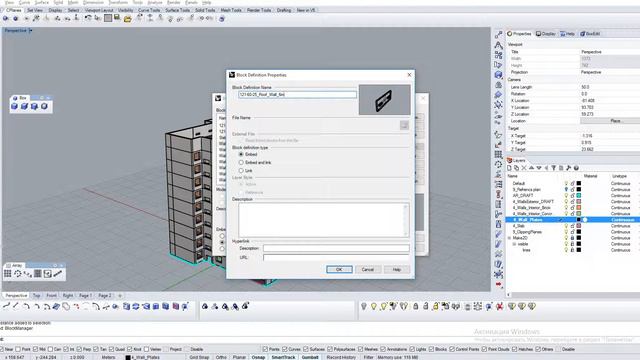Toggle visibility bulb of Default layer
Image resolution: width=640 pixels, height=360 pixels.
click(566, 184)
